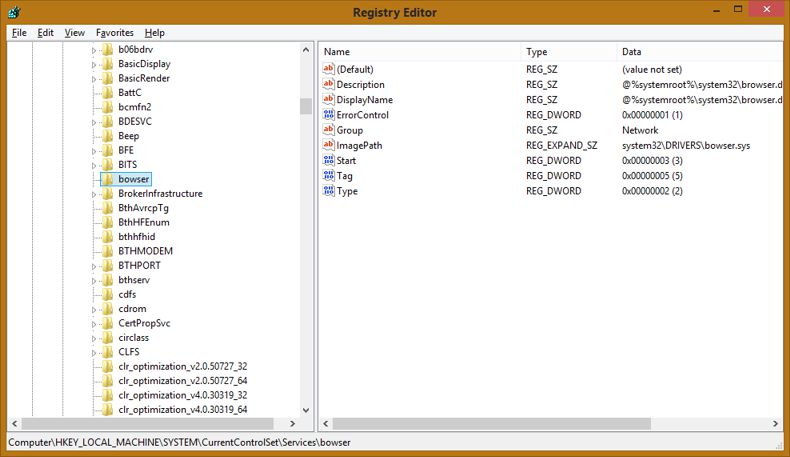Screen dimensions: 790x457
Task: Expand the BrokerInfrastructure key
Action: pyautogui.click(x=94, y=194)
